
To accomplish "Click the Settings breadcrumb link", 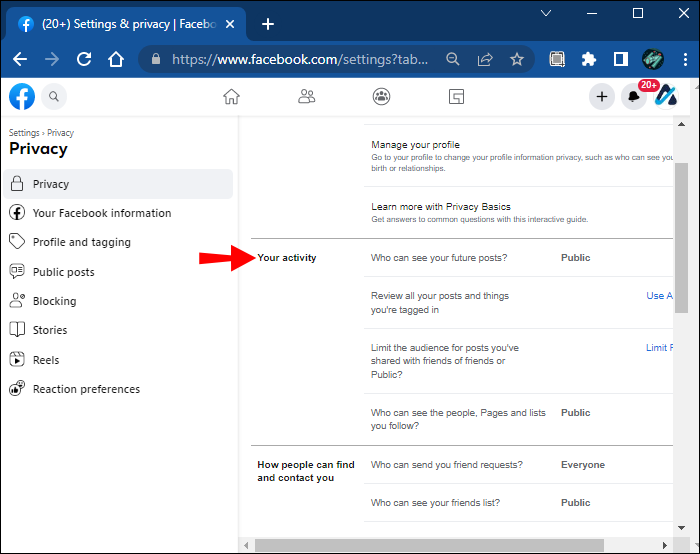I will (x=24, y=133).
